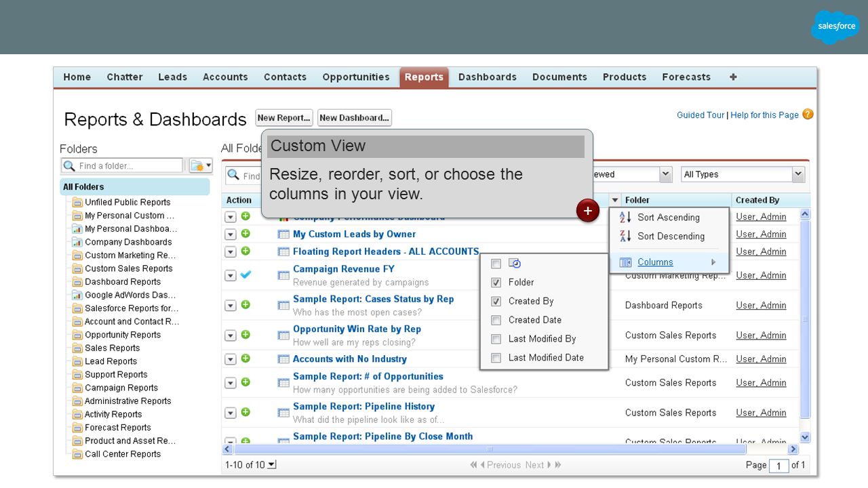Check the Last Modified By checkbox
The image size is (868, 488).
(496, 339)
